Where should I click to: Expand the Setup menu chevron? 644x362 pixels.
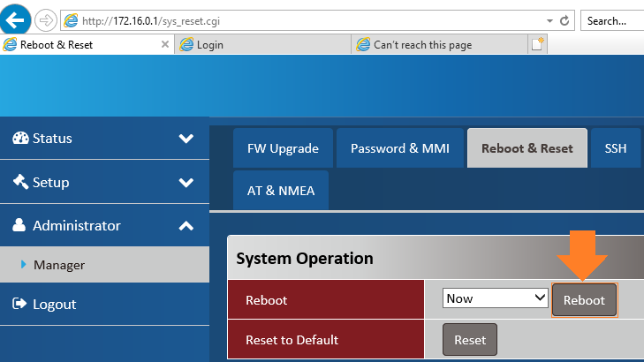[x=186, y=183]
